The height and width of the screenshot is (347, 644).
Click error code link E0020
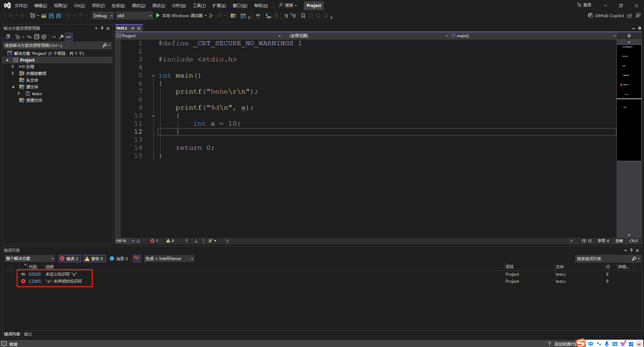coord(35,274)
